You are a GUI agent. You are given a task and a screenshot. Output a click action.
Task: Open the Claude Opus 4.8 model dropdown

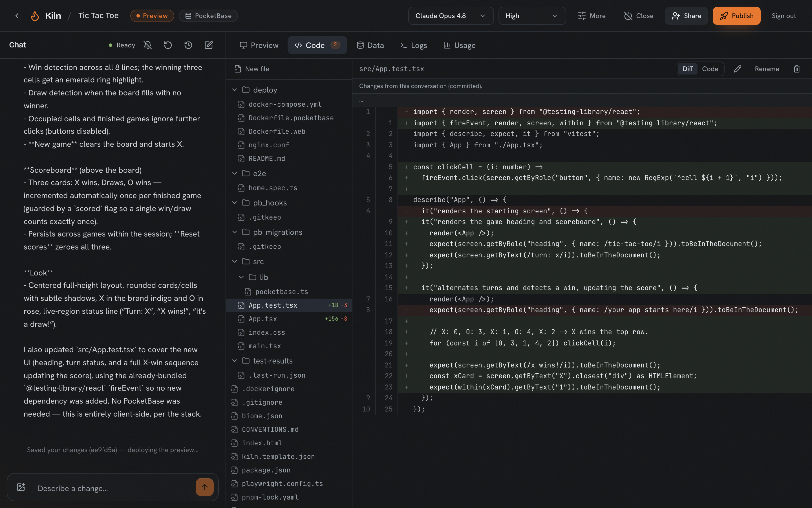[x=451, y=16]
